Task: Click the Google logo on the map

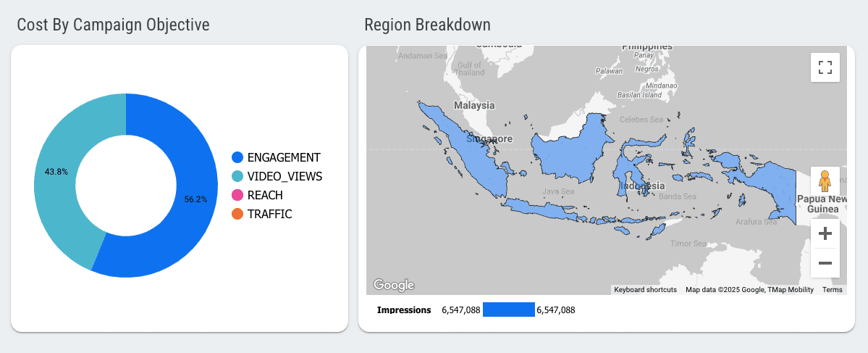Action: point(394,285)
